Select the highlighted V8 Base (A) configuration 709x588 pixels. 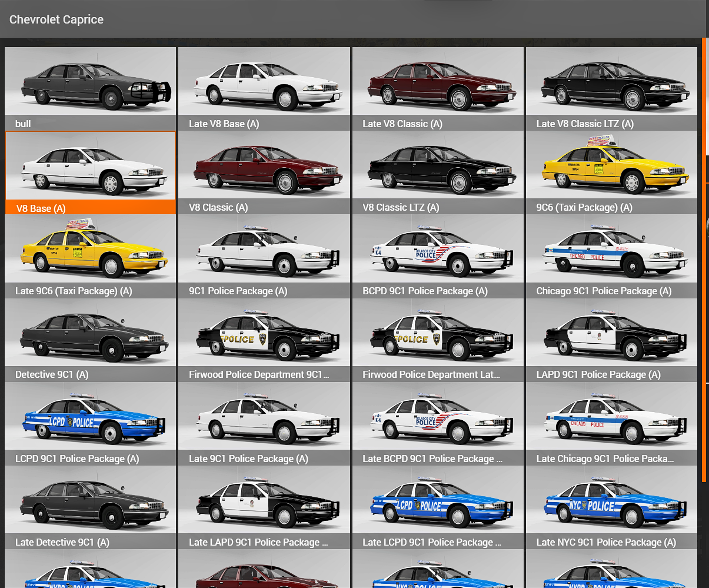click(91, 172)
